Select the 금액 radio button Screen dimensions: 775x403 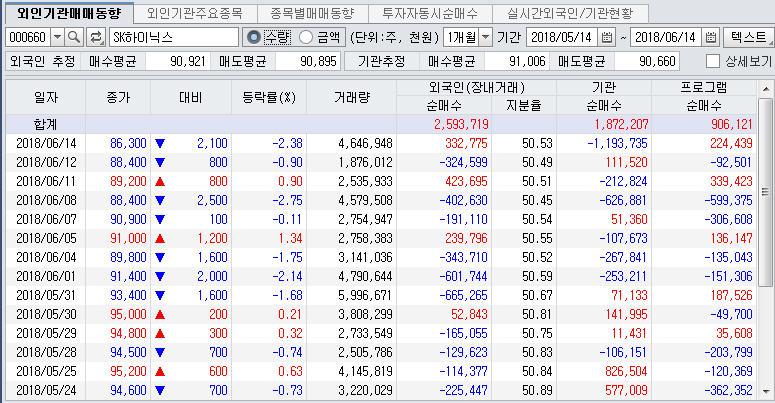pos(306,37)
